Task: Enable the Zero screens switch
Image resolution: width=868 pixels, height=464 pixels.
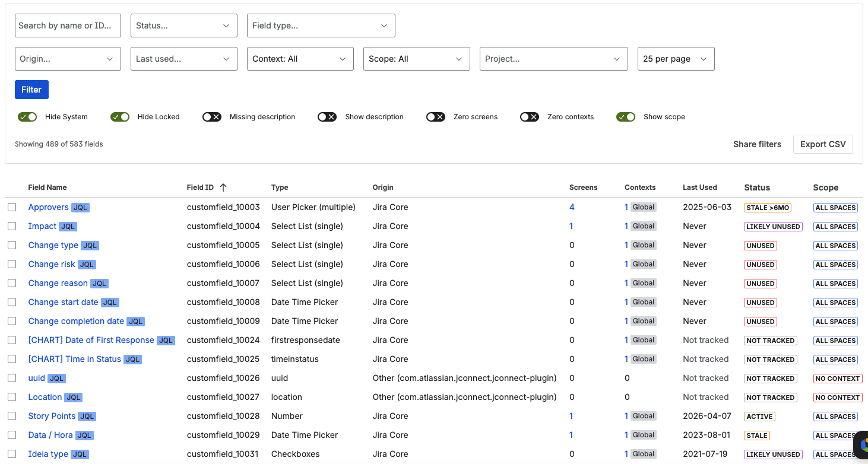Action: pos(436,117)
